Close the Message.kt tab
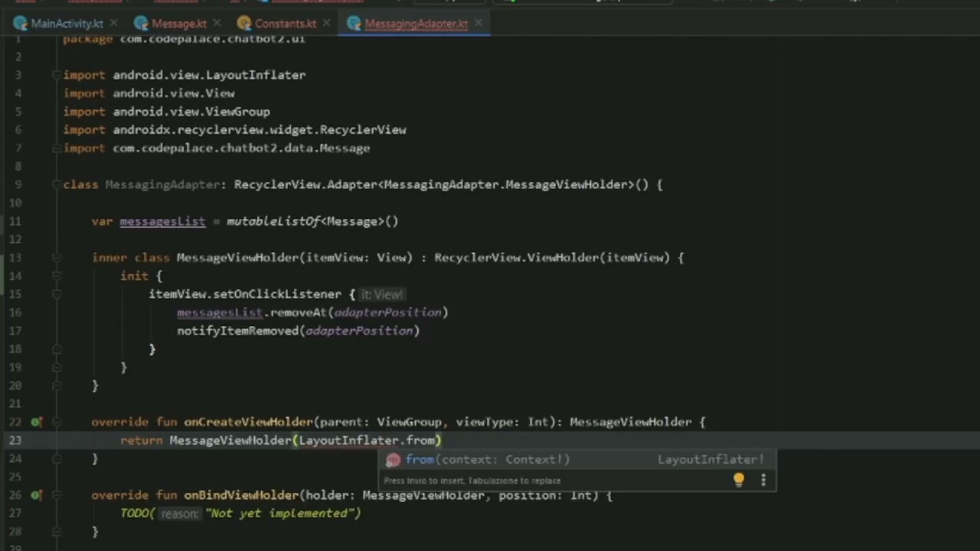The image size is (980, 551). coord(217,24)
